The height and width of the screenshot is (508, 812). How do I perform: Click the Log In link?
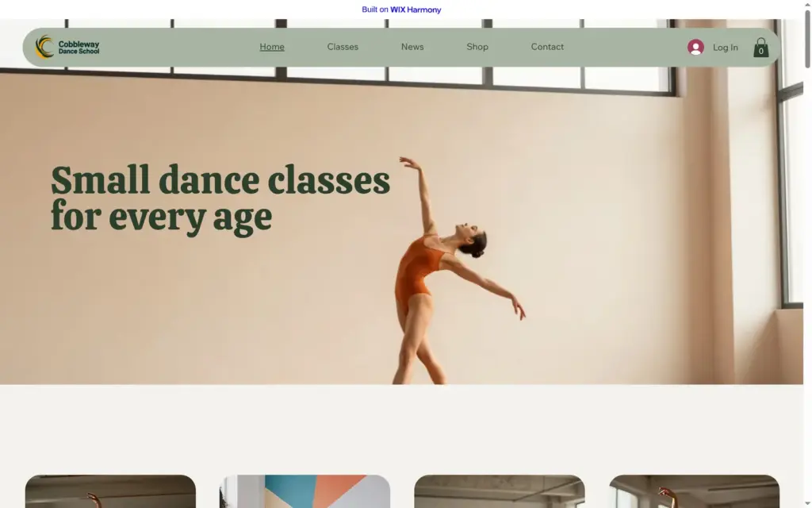click(x=725, y=47)
